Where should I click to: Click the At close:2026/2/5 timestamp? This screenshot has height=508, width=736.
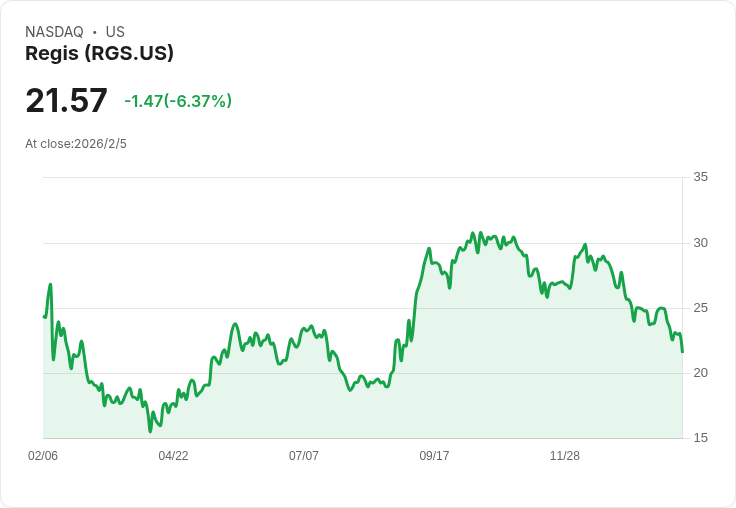[76, 143]
